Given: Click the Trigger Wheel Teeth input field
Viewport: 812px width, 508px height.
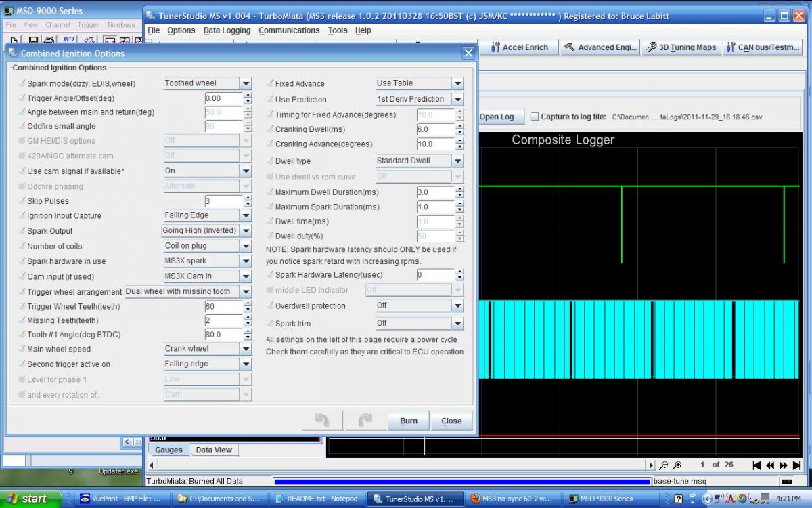Looking at the screenshot, I should click(x=223, y=306).
